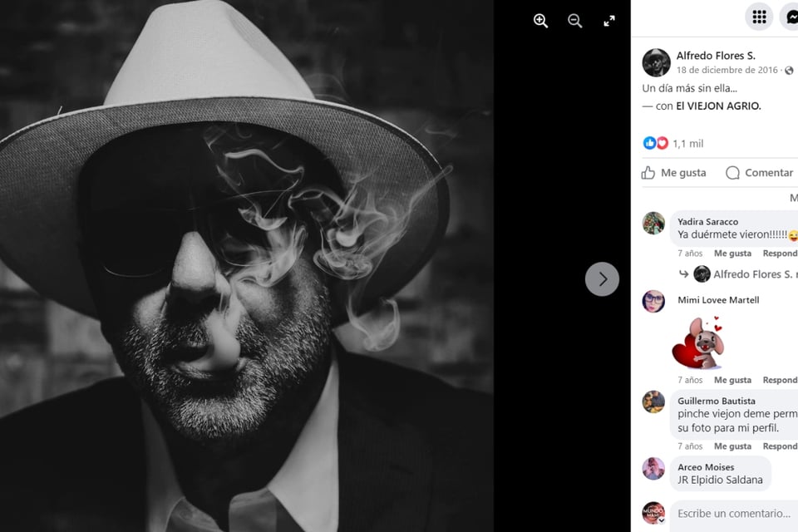798x532 pixels.
Task: Click the public audience globe icon
Action: pos(788,71)
